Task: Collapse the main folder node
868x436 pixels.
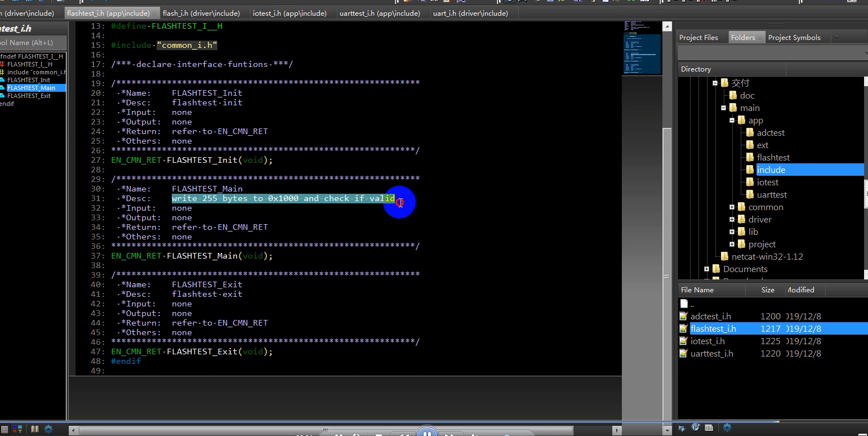Action: (724, 108)
